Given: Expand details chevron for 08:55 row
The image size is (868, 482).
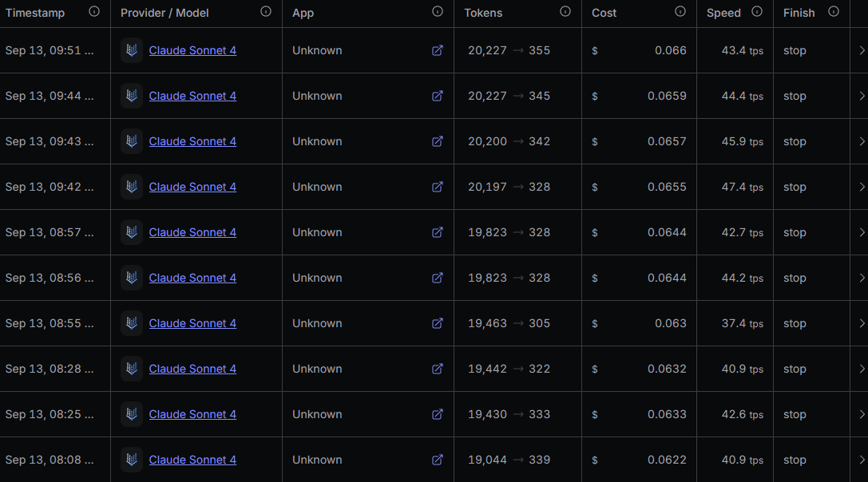Looking at the screenshot, I should [x=862, y=323].
